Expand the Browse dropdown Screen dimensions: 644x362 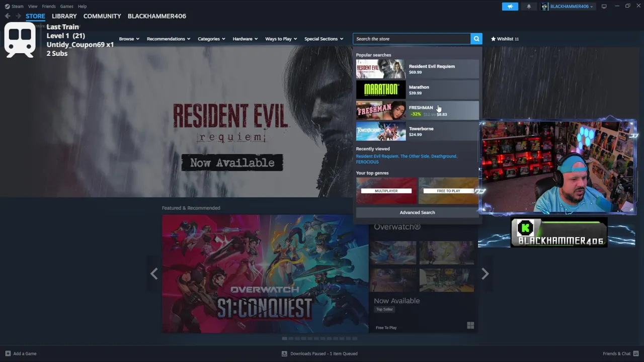[x=129, y=39]
